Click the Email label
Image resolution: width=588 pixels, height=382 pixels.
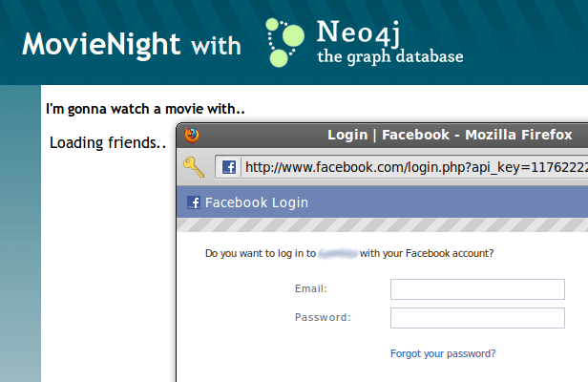tap(311, 288)
